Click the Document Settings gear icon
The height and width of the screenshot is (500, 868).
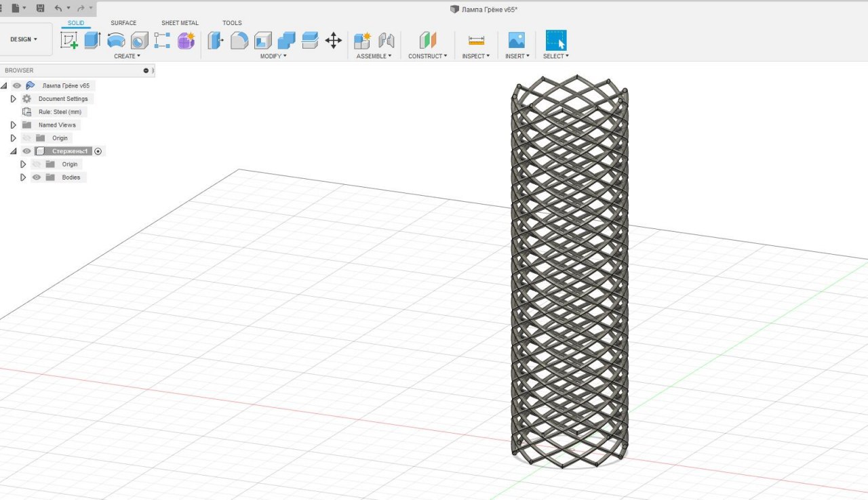[26, 99]
